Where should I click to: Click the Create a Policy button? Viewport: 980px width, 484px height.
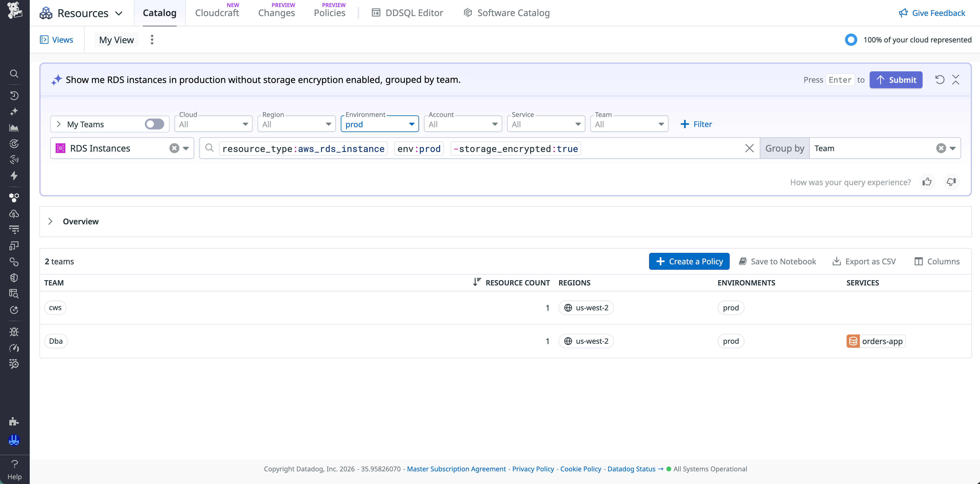pyautogui.click(x=689, y=261)
